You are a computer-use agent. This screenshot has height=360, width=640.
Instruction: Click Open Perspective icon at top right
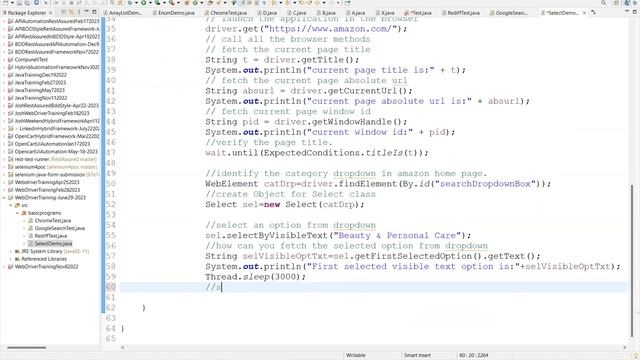pyautogui.click(x=617, y=3)
